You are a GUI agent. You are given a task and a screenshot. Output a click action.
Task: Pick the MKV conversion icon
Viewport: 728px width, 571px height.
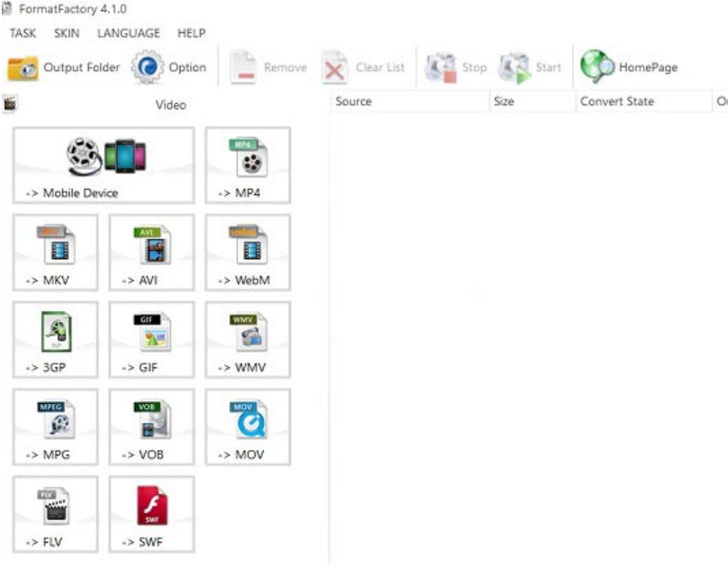pos(56,245)
